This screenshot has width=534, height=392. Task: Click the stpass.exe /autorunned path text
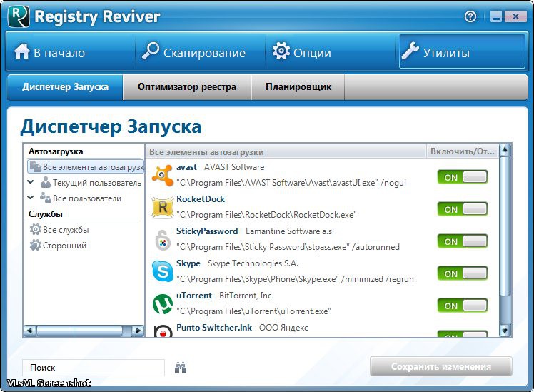288,247
